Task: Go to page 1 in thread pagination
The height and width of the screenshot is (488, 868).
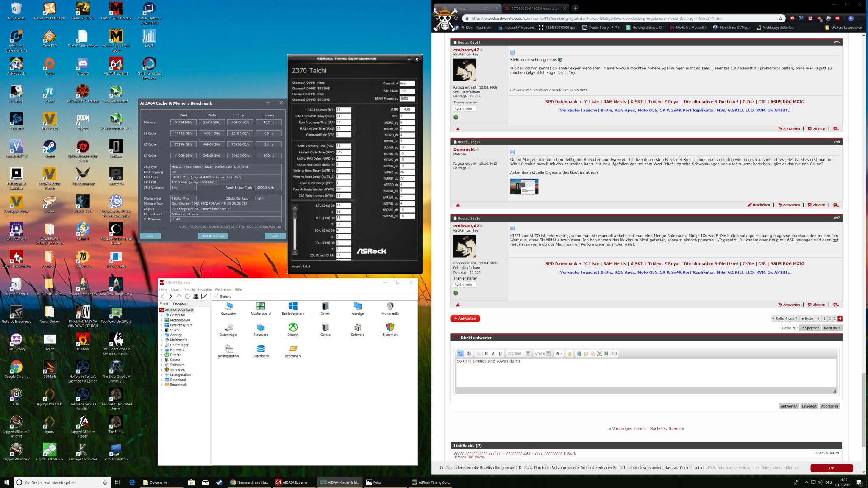Action: tap(824, 319)
